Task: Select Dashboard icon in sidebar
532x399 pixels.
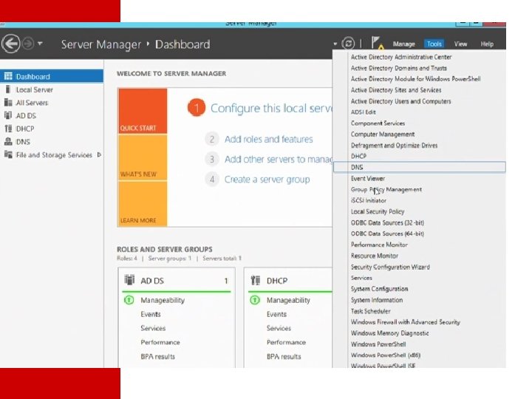Action: pyautogui.click(x=8, y=76)
